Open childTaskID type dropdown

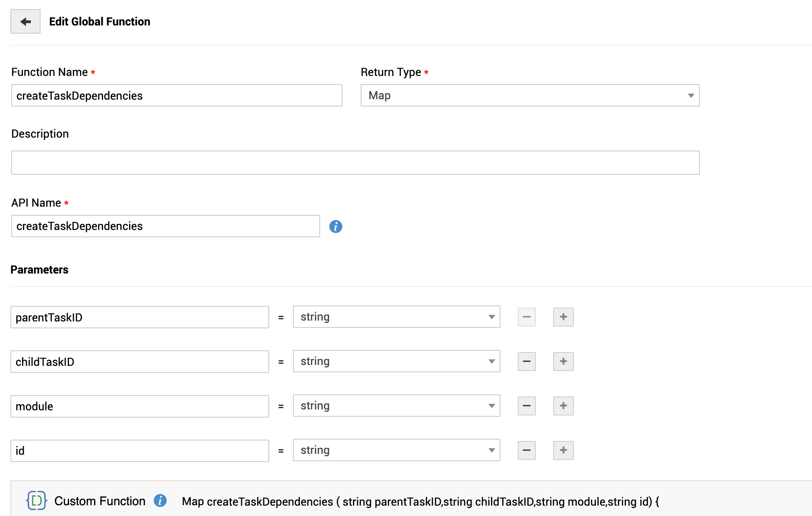[x=397, y=362]
